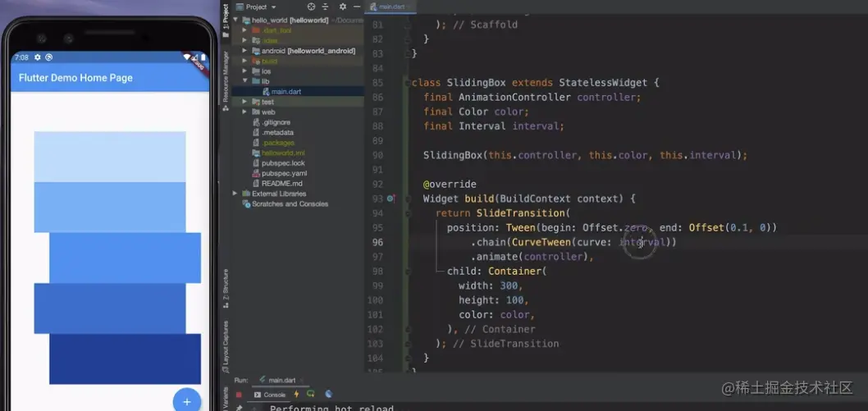Click the '100' height value on line 100
868x411 pixels.
point(514,299)
